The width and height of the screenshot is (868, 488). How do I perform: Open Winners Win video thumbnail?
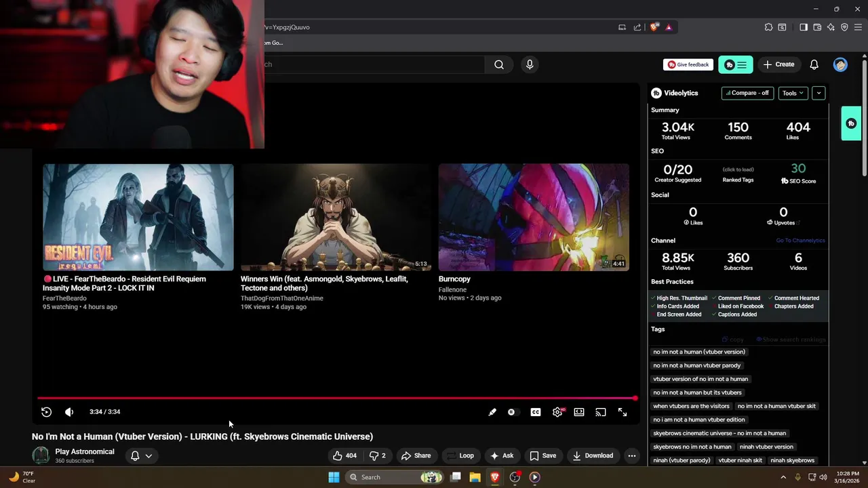(336, 217)
